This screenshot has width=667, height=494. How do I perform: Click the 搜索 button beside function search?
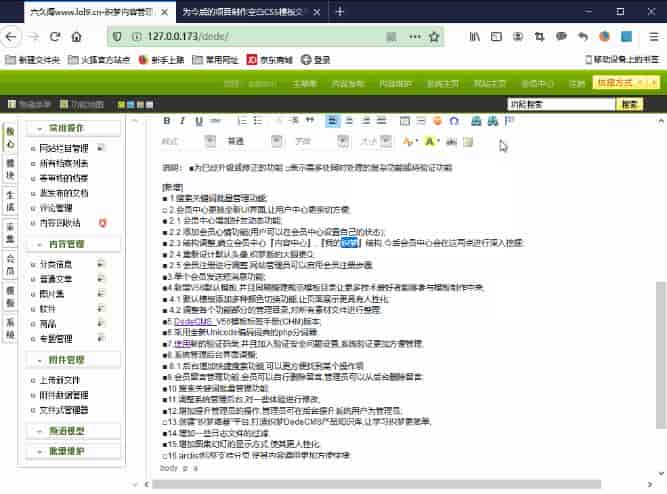tap(630, 104)
